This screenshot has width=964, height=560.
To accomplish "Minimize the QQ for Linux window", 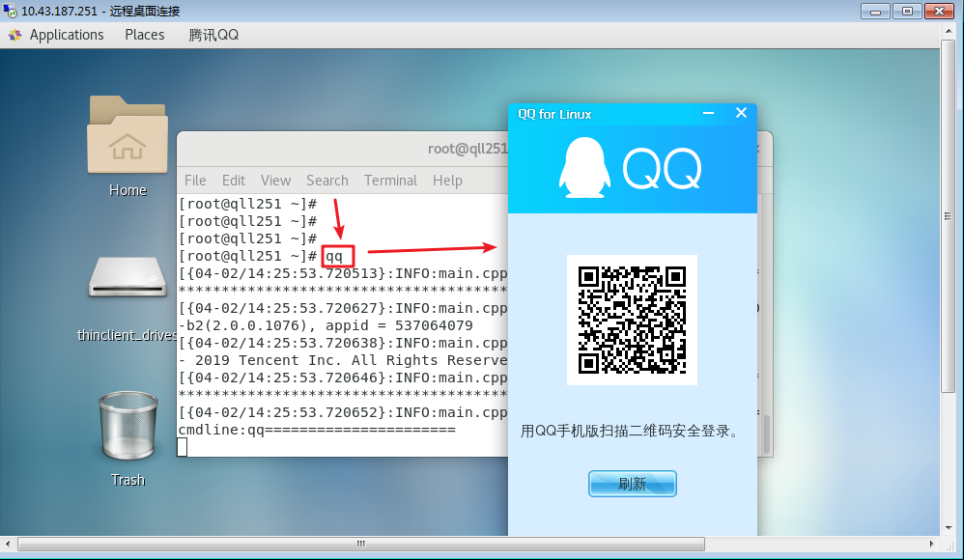I will tap(708, 113).
